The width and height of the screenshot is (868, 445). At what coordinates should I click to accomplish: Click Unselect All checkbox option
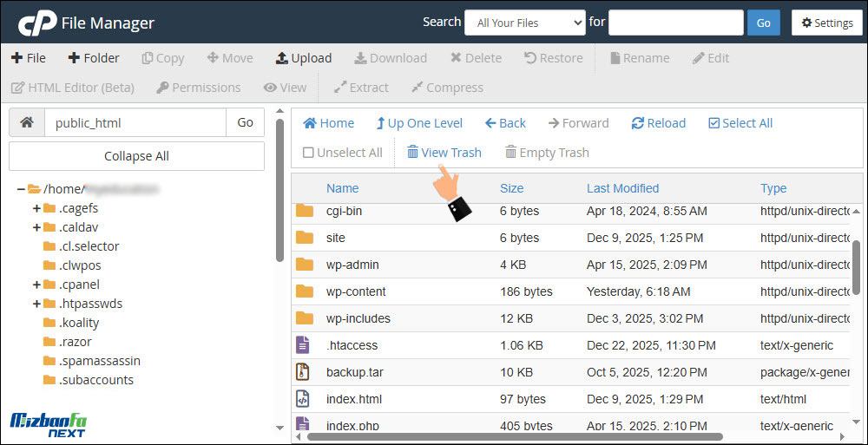(342, 153)
